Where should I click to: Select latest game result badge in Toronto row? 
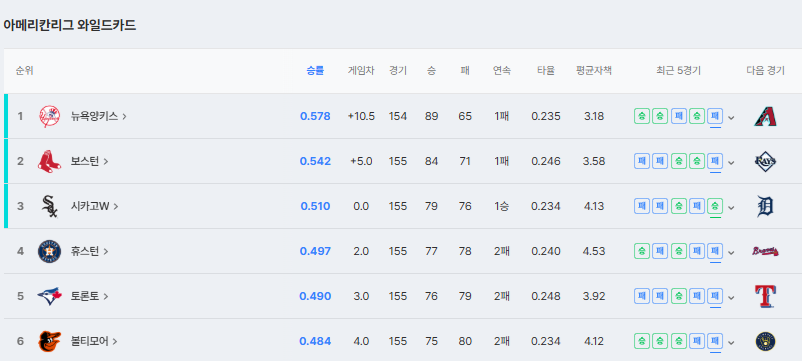(715, 297)
